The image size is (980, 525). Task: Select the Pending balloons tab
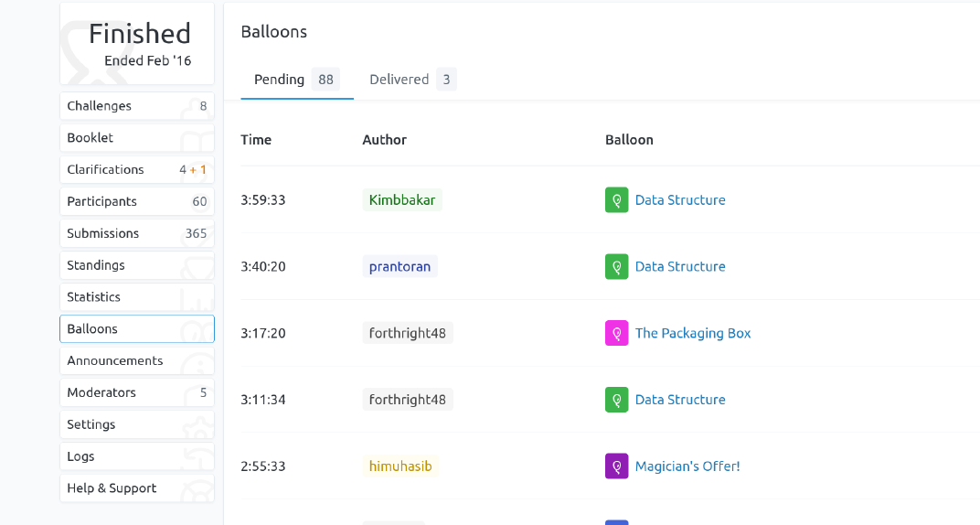[x=296, y=80]
